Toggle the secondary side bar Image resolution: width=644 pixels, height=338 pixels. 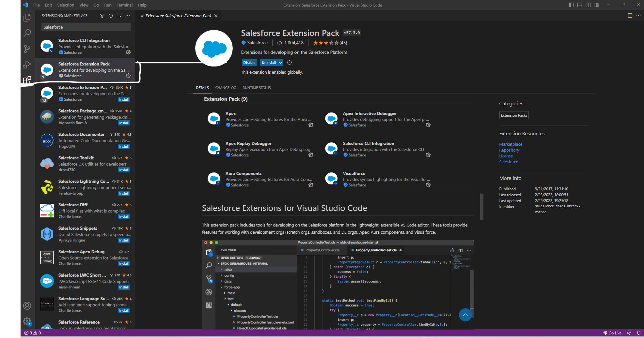click(x=588, y=5)
